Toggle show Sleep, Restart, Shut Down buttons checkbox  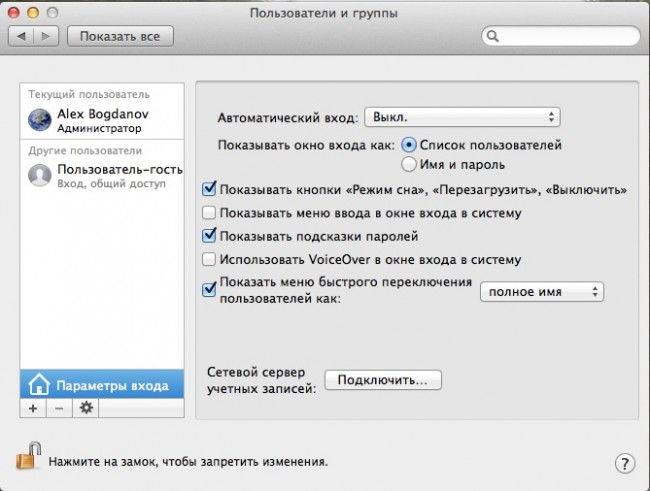(209, 189)
